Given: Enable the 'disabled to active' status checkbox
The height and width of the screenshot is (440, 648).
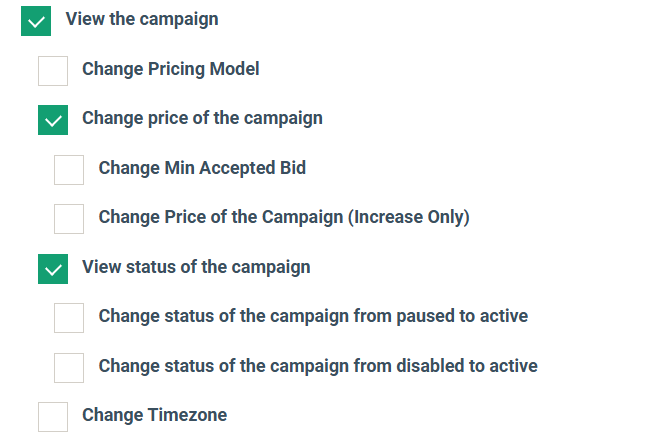Looking at the screenshot, I should click(69, 368).
